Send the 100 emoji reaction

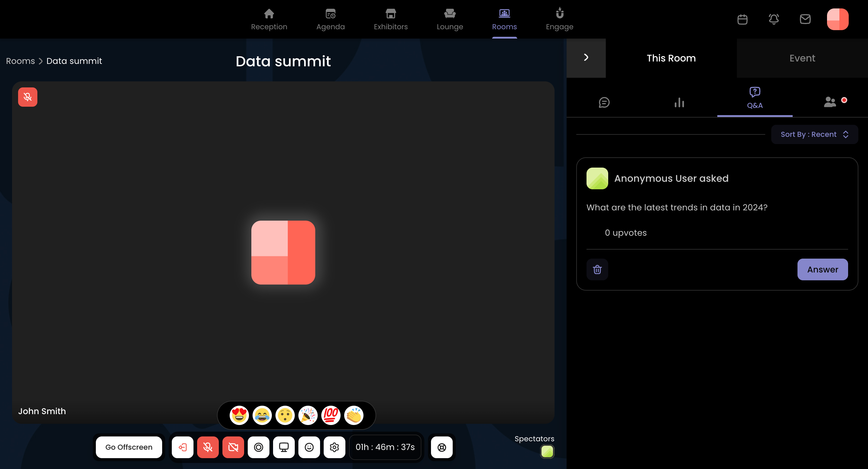331,415
